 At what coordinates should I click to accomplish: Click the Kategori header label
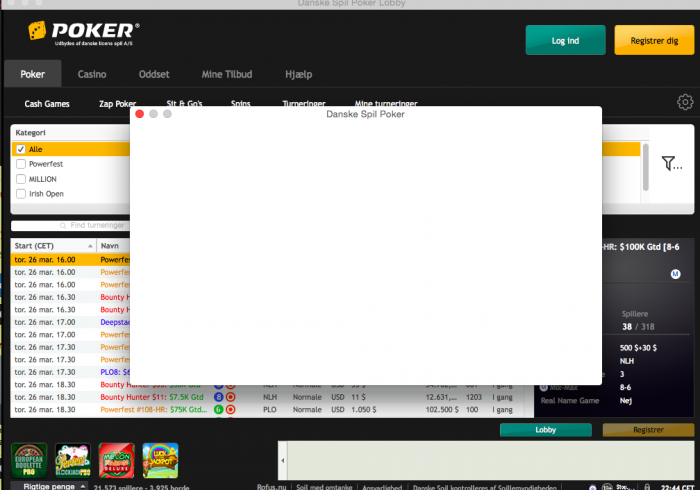(x=30, y=133)
